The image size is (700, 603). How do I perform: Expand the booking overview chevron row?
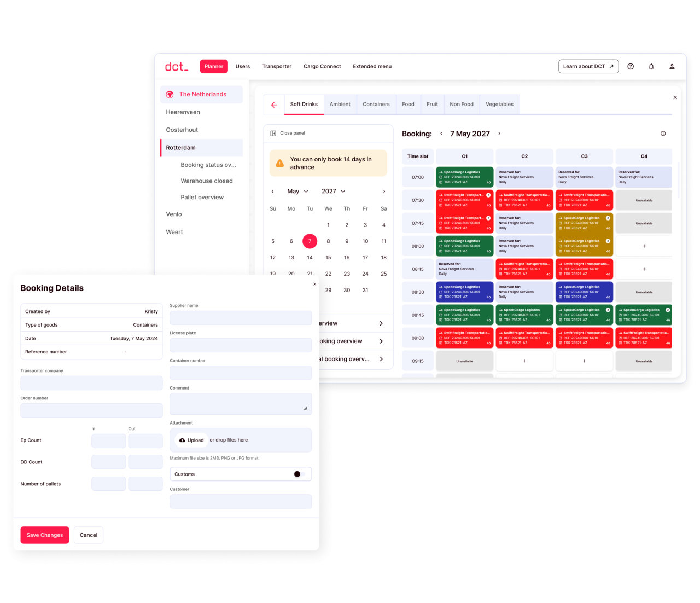381,341
